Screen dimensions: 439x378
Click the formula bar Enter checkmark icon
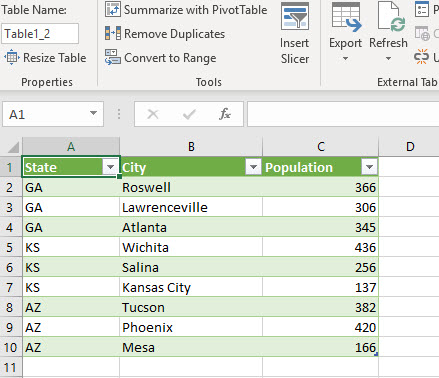(x=189, y=115)
